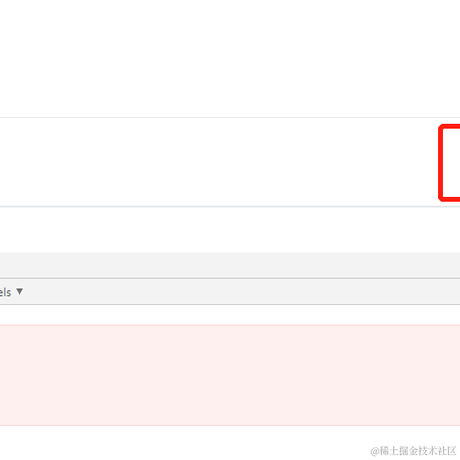Click the empty console filter toolbar area
The image size is (460, 460).
(242, 292)
